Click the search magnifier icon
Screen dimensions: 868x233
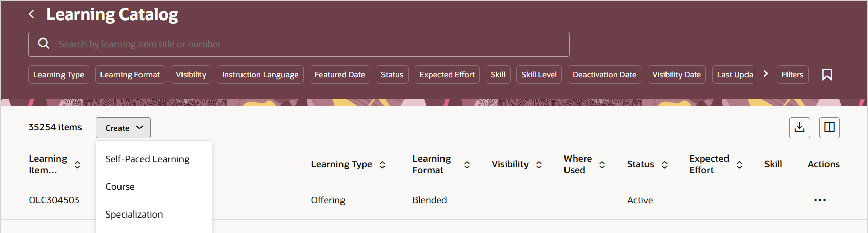[44, 44]
